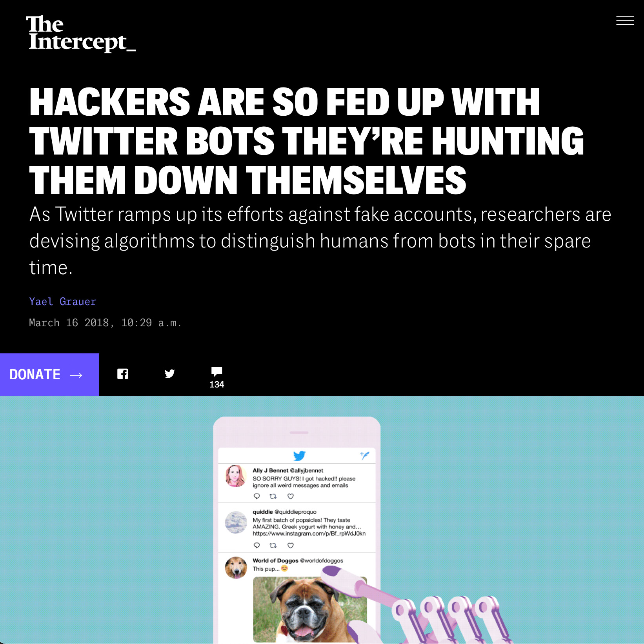Open the hamburger menu
This screenshot has height=644, width=644.
[625, 21]
